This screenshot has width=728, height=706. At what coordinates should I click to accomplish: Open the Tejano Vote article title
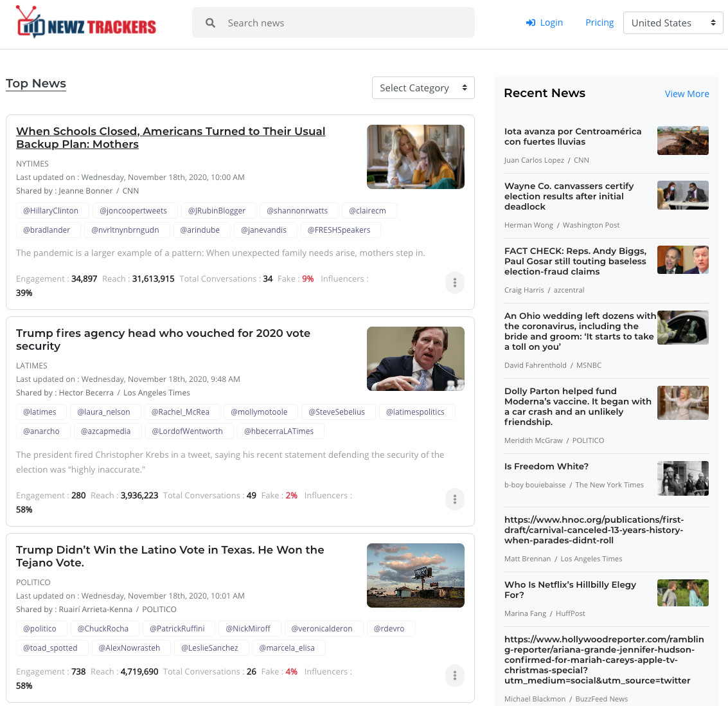[170, 556]
